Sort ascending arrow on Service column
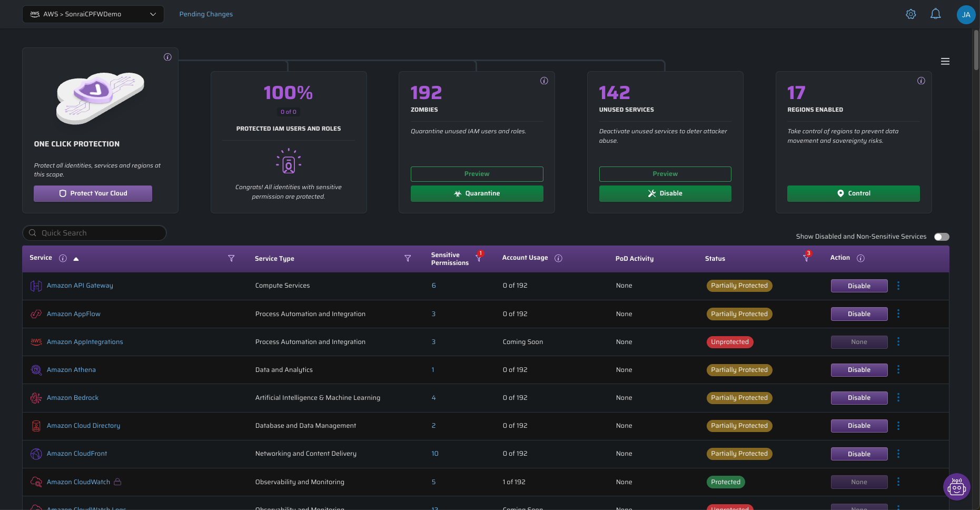Viewport: 980px width, 510px height. (x=76, y=259)
